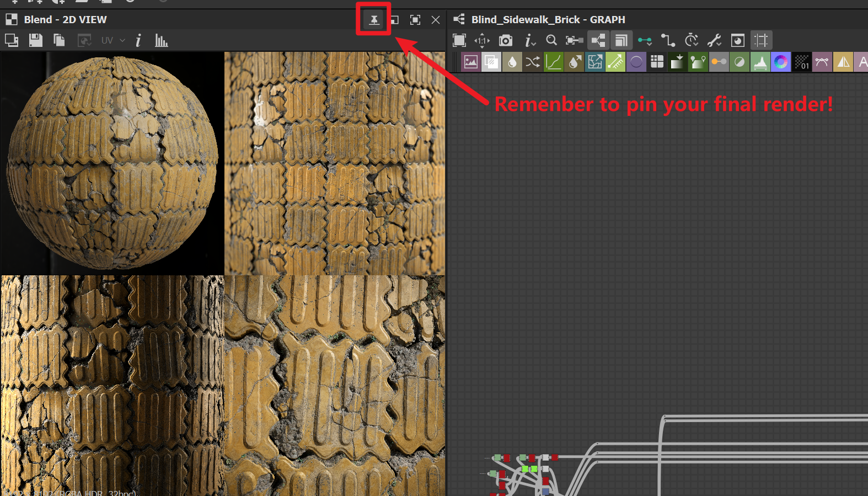This screenshot has height=496, width=868.
Task: Click the graph panel icon beside Blind_Sidewalk_Brick
Action: click(459, 20)
